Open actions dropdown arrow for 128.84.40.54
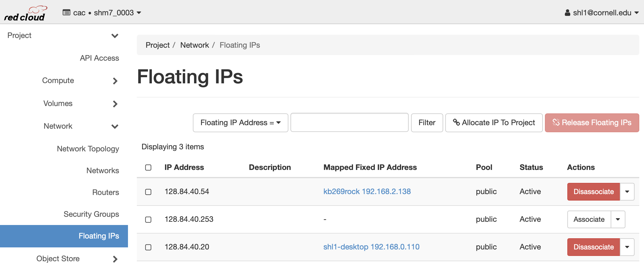 coord(627,192)
